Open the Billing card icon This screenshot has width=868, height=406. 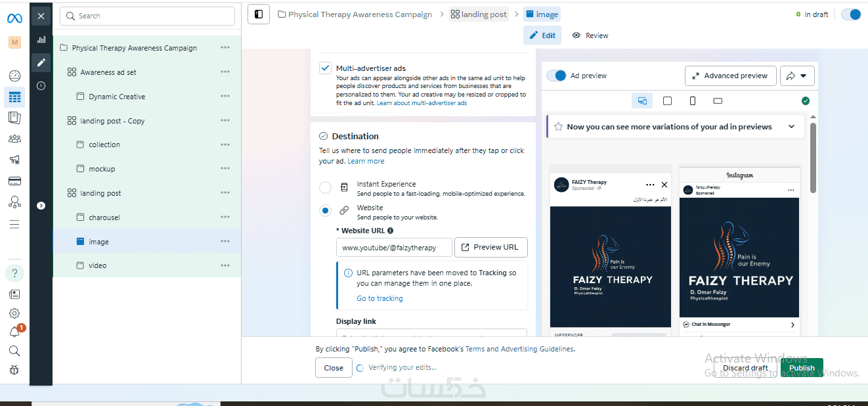14,181
